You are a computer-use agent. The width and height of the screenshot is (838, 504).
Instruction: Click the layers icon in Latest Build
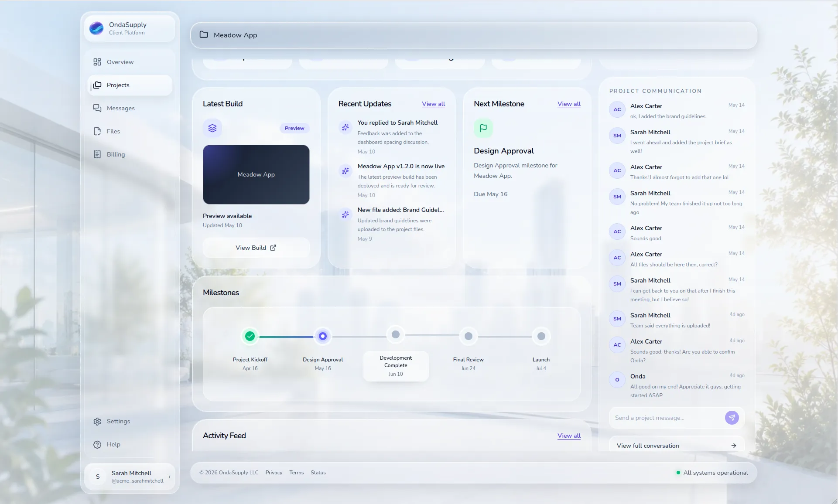tap(212, 128)
